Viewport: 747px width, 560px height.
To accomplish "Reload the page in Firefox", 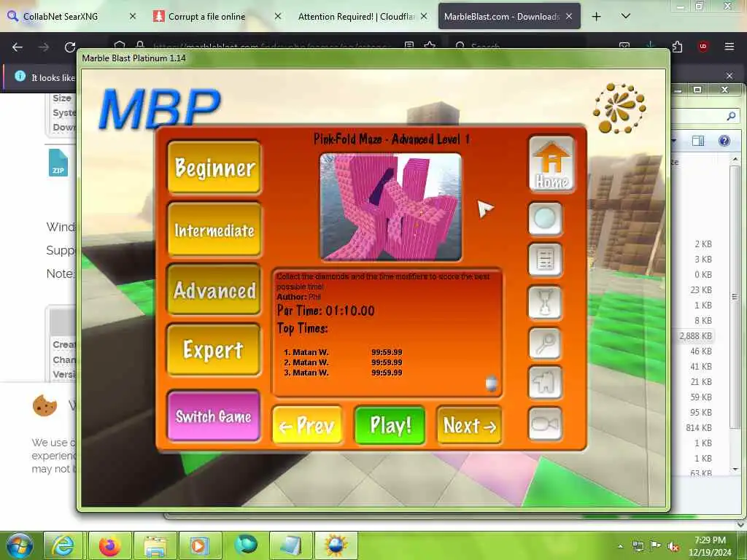I will (70, 47).
